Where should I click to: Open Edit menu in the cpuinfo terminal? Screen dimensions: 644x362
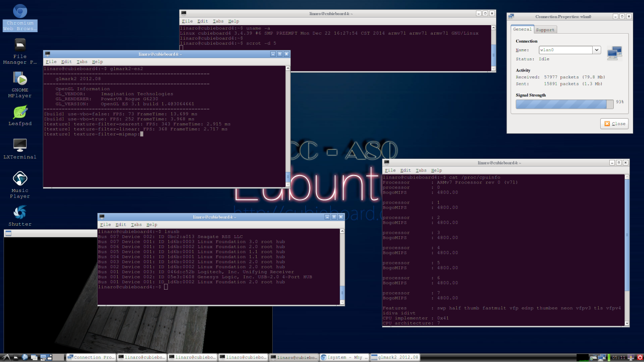click(405, 170)
